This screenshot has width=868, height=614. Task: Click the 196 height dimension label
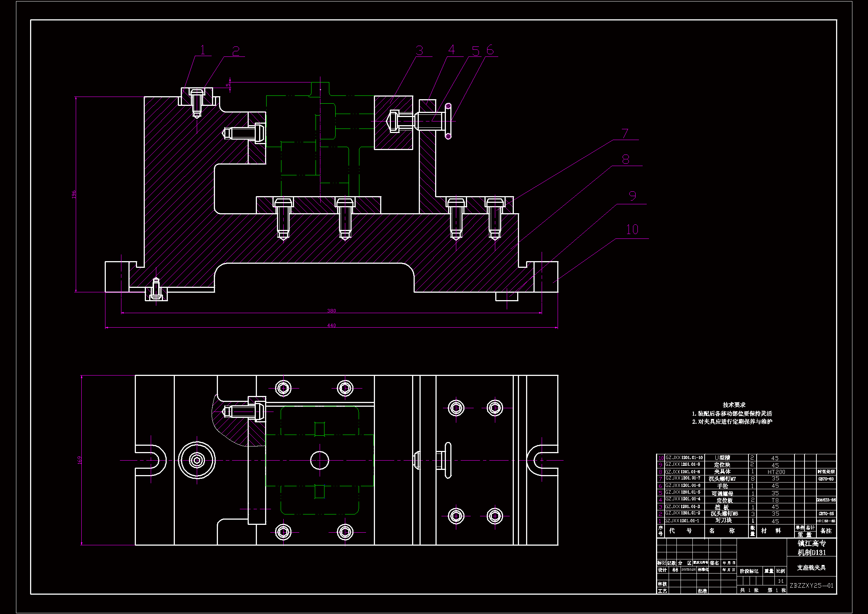click(74, 195)
